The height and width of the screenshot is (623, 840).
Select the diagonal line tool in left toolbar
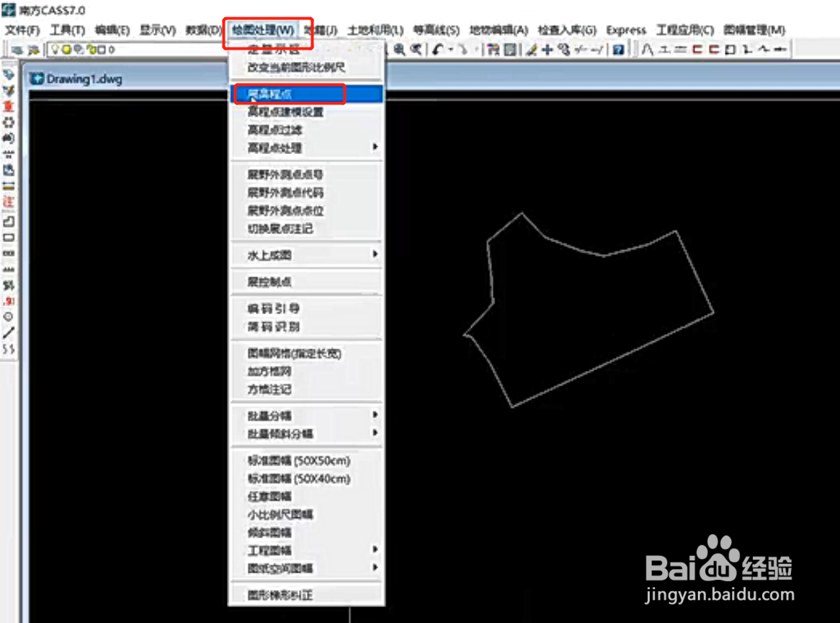click(x=7, y=331)
